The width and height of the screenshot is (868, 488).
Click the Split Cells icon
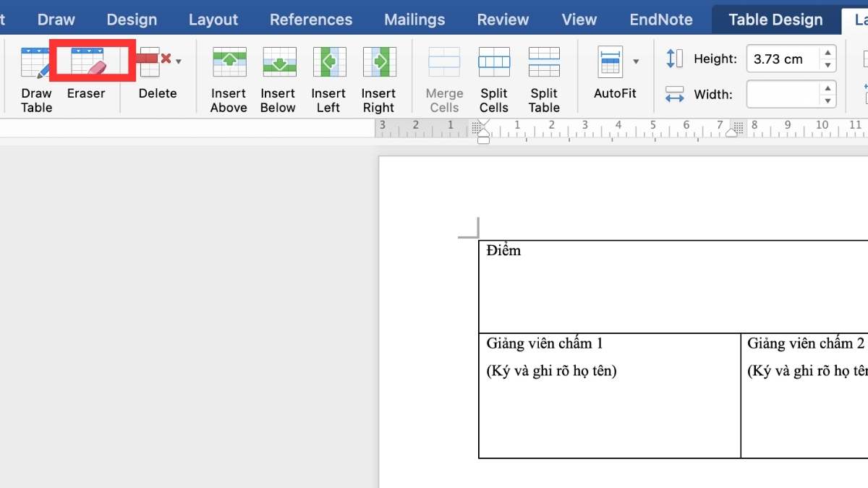tap(494, 62)
